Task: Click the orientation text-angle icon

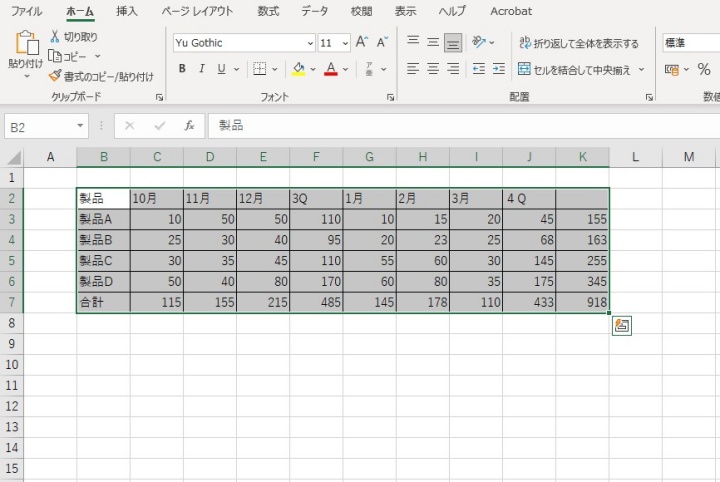Action: tap(478, 42)
